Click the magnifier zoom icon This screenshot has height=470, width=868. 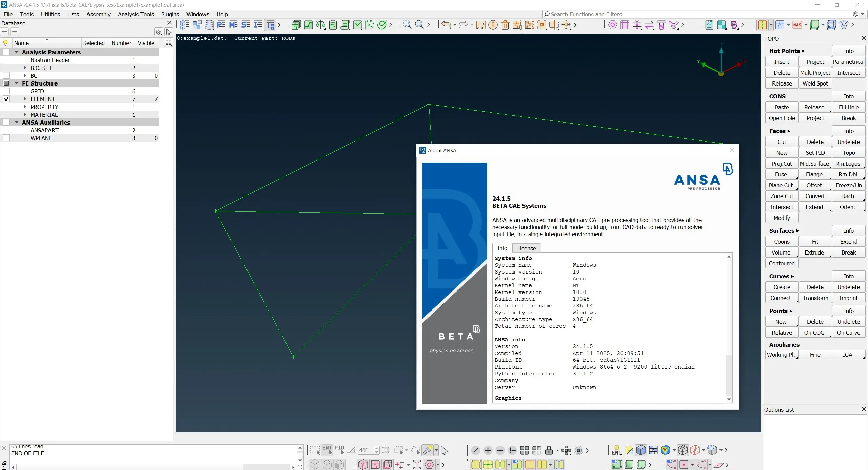419,25
